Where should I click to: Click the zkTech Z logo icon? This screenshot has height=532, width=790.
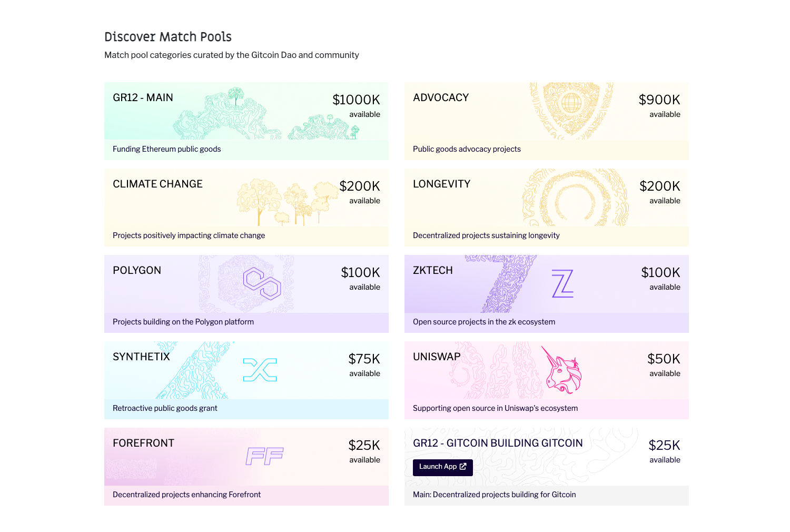(562, 283)
